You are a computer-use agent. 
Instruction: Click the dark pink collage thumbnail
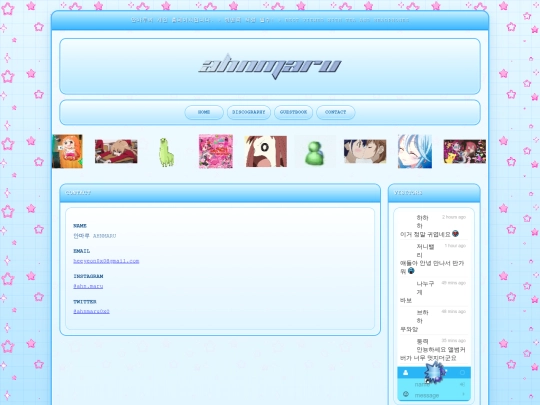(465, 152)
